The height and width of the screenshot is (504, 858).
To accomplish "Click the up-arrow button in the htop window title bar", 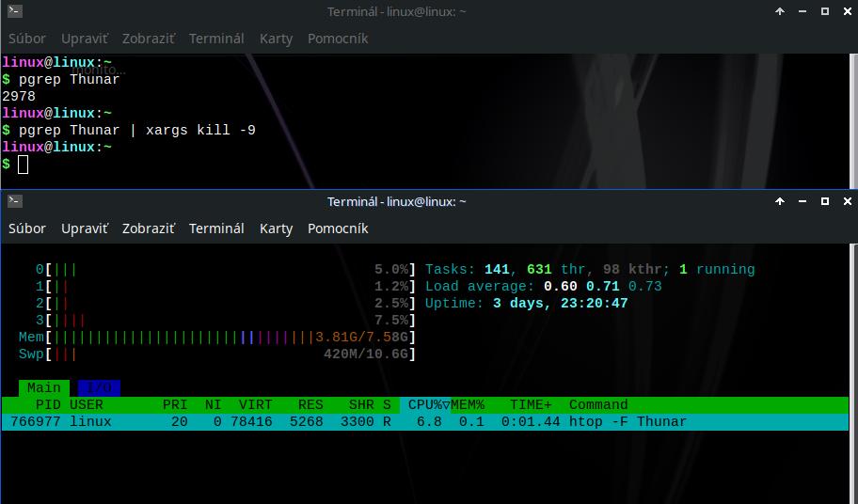I will pyautogui.click(x=780, y=201).
